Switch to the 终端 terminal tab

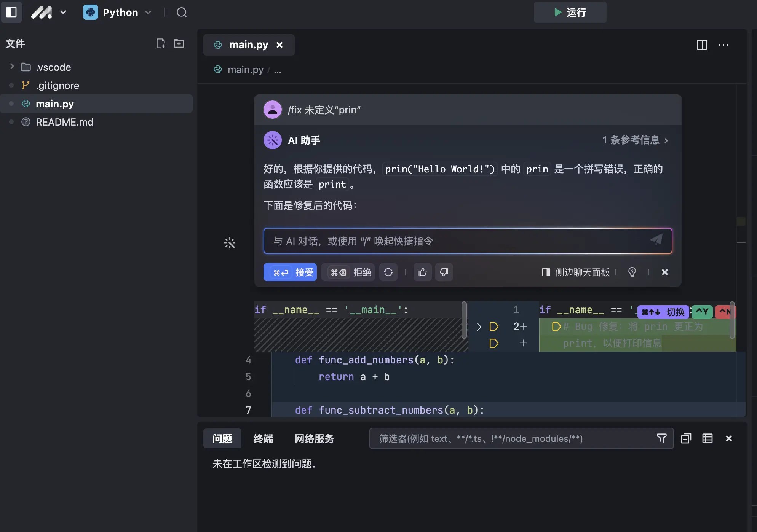point(263,438)
